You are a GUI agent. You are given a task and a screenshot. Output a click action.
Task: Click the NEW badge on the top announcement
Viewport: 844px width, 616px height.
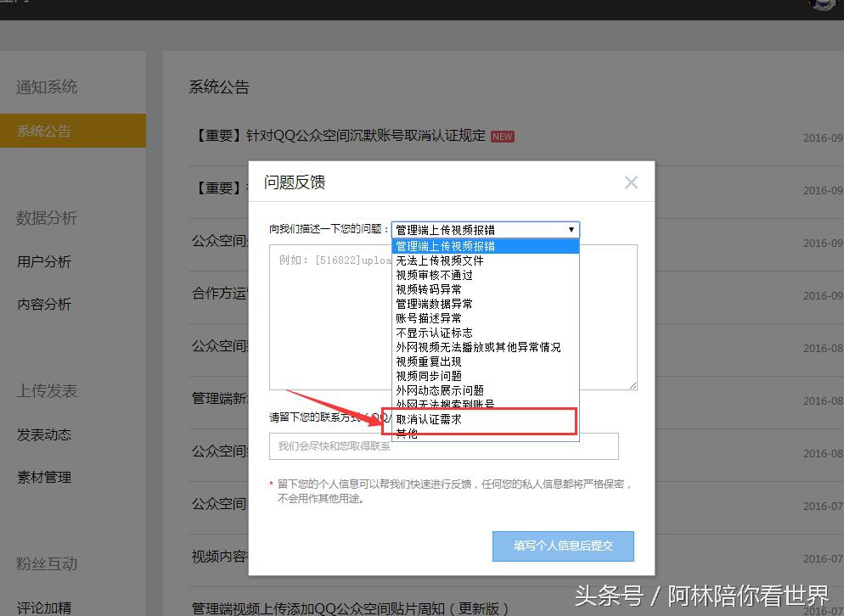coord(502,136)
